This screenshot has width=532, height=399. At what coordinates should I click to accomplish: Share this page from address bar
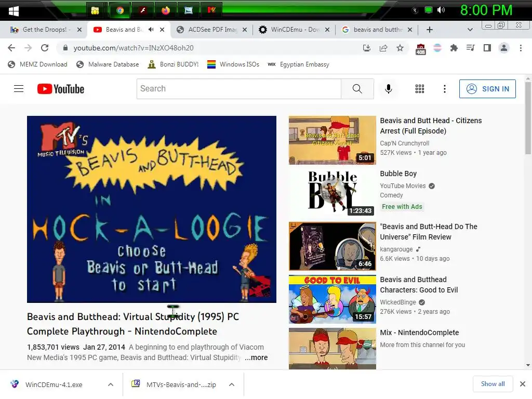click(383, 48)
